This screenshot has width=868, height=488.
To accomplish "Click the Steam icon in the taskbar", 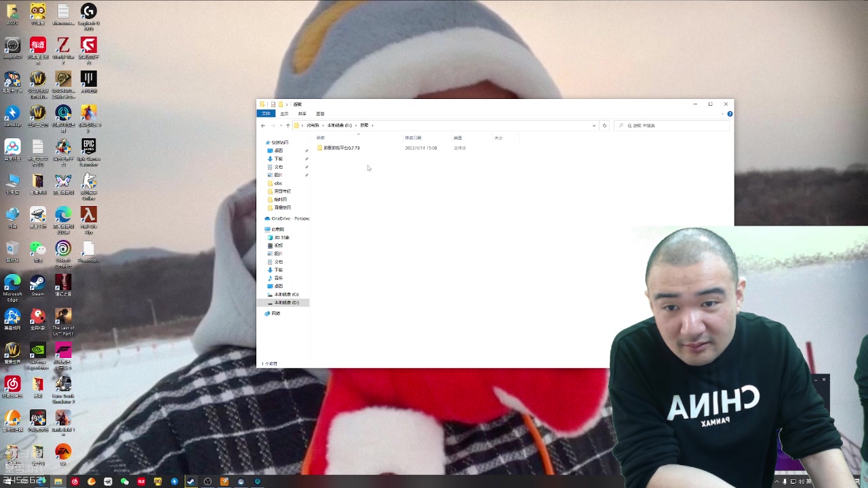I will pos(191,482).
